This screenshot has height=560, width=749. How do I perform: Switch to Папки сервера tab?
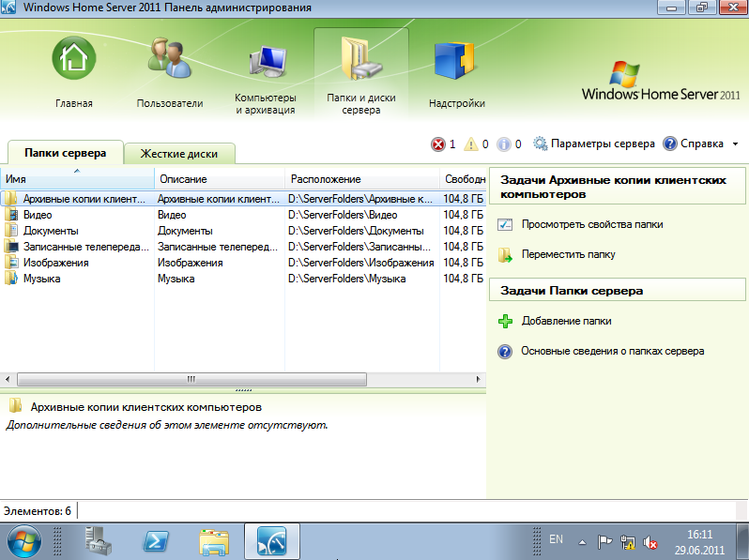click(x=66, y=153)
